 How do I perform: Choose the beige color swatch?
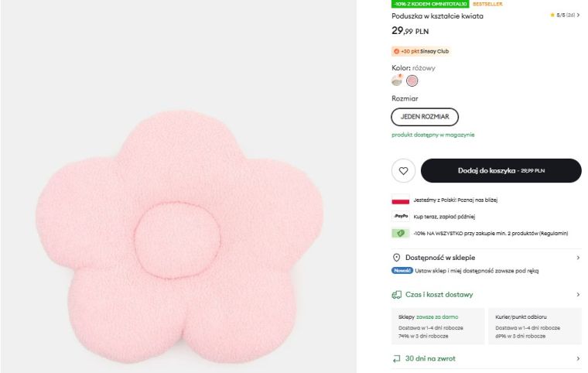(397, 80)
